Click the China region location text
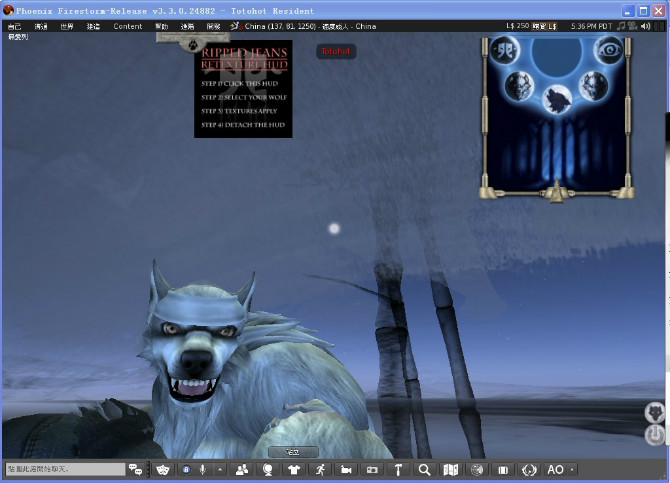670x483 pixels. [x=310, y=27]
